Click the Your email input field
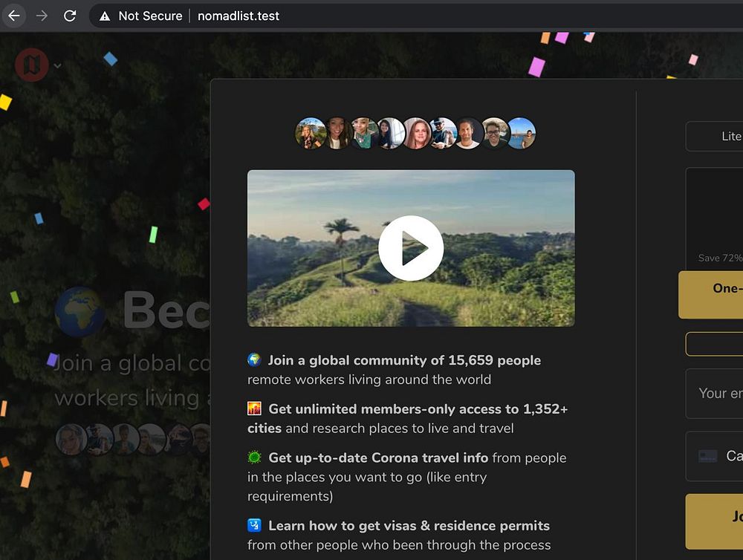Screen dimensions: 743x560 pyautogui.click(x=715, y=393)
